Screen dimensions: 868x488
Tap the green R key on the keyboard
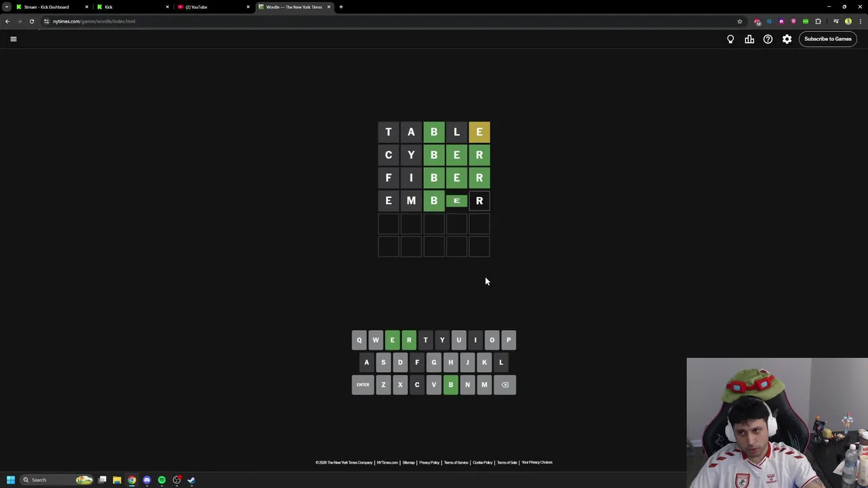point(409,340)
